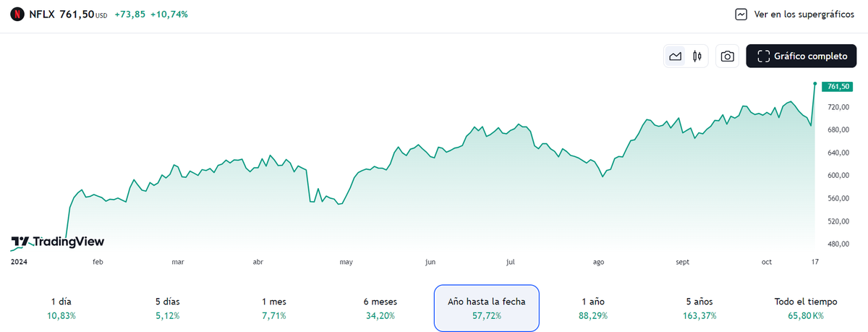Switch to area line chart type
The width and height of the screenshot is (868, 332).
pos(676,56)
